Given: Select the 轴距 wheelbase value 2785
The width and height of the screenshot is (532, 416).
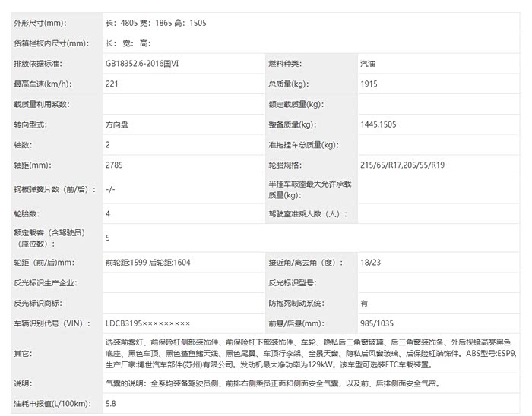Looking at the screenshot, I should pos(114,165).
